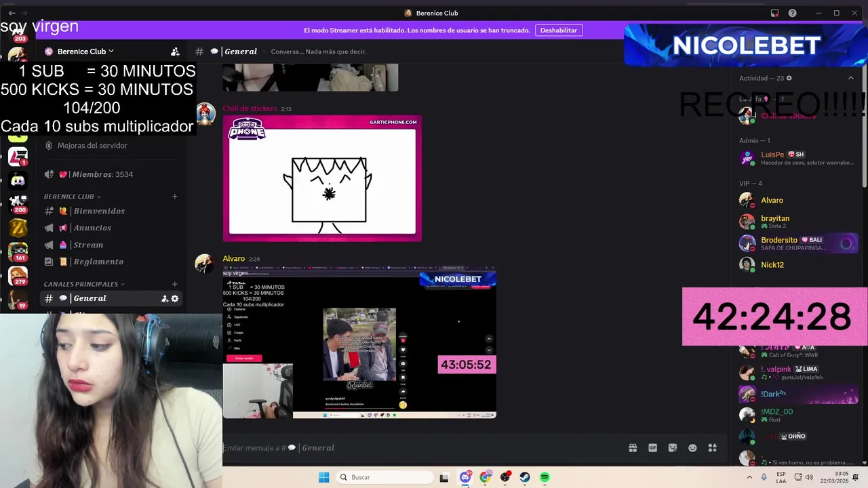The width and height of the screenshot is (868, 488).
Task: Select the General channel
Action: tap(112, 298)
